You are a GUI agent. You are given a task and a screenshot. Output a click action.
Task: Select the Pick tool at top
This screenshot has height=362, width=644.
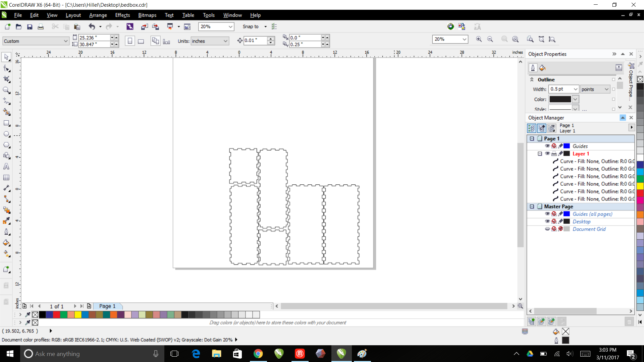[x=6, y=58]
